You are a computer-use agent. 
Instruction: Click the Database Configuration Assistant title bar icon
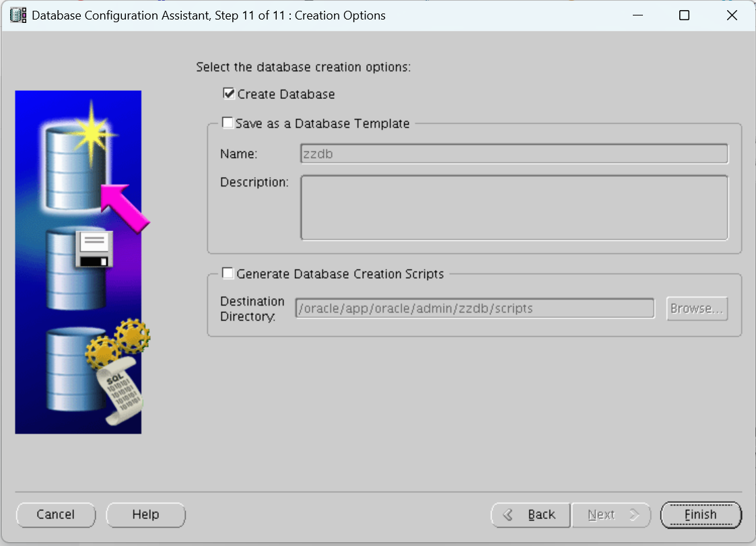(x=17, y=15)
